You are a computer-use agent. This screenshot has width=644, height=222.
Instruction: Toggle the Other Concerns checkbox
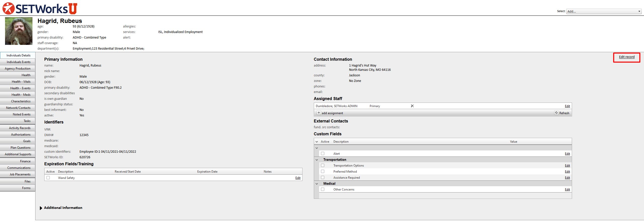point(323,189)
